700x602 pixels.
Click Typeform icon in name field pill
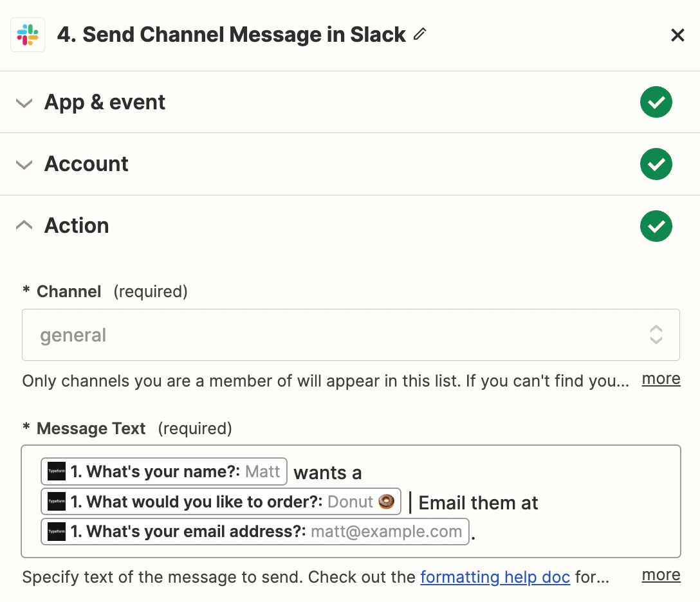(57, 471)
